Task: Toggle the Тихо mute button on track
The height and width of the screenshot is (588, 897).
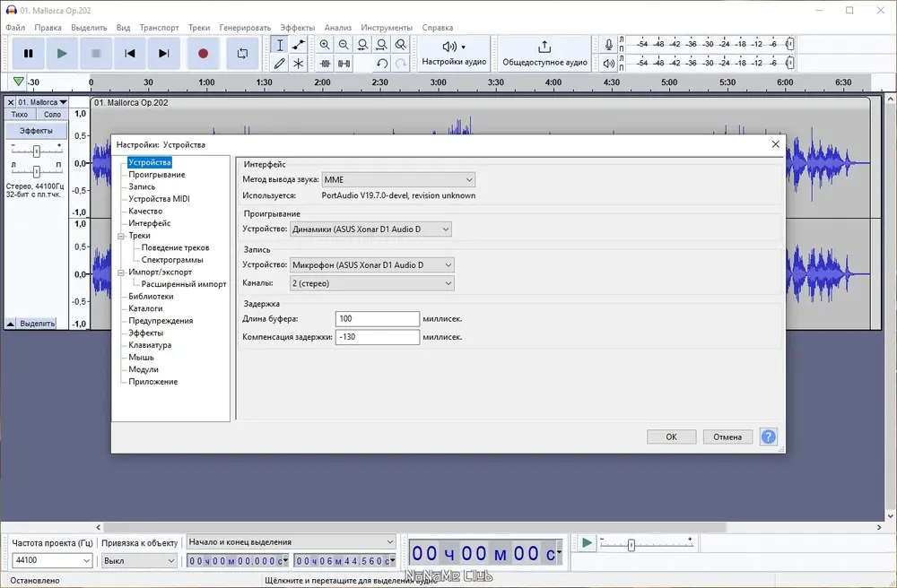Action: tap(20, 115)
